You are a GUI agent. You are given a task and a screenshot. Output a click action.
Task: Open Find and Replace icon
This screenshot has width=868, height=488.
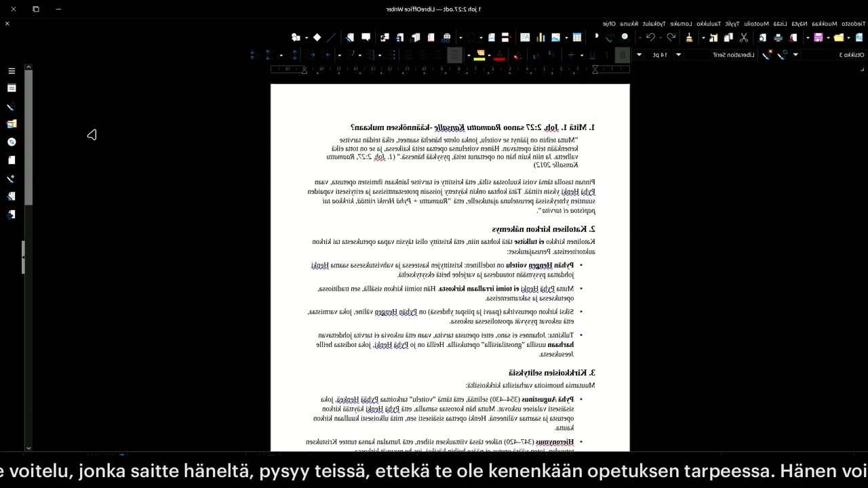pos(625,37)
